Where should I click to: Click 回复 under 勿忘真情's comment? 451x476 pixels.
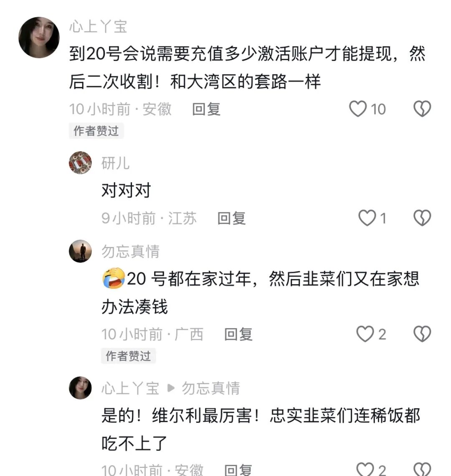pos(239,334)
